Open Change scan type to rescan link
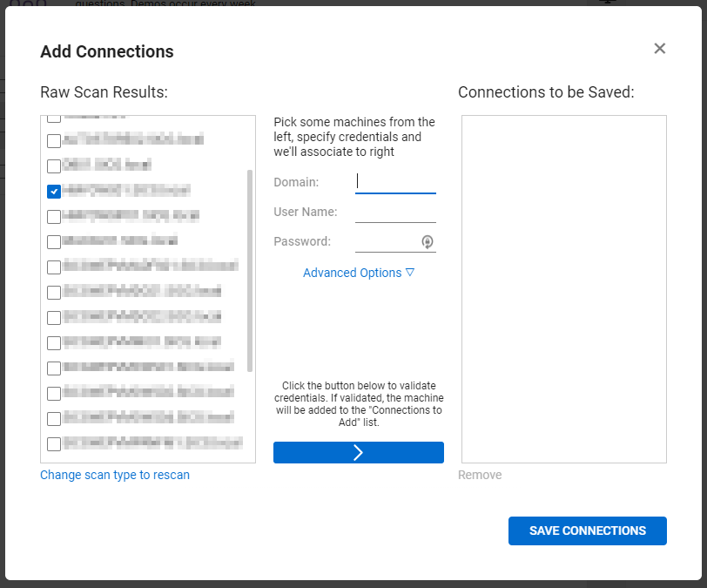707x588 pixels. 115,475
